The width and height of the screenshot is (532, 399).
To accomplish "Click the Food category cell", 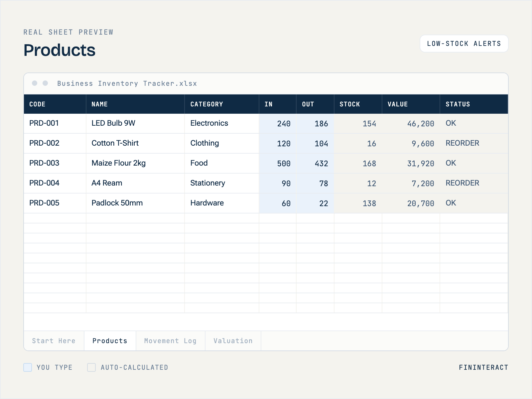I will 222,163.
